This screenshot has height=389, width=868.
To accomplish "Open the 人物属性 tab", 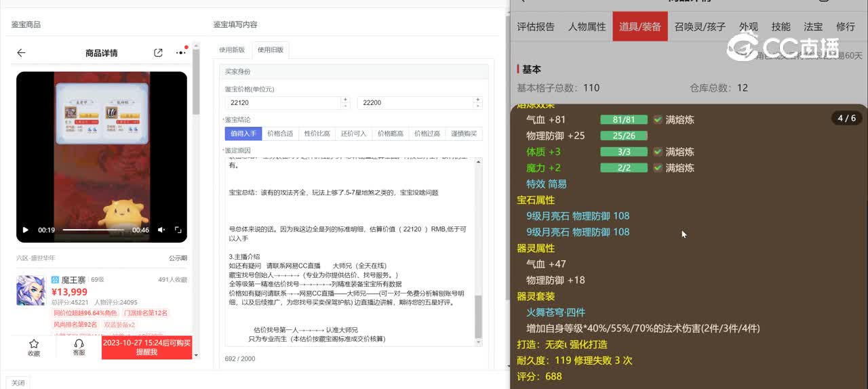I will pos(587,26).
